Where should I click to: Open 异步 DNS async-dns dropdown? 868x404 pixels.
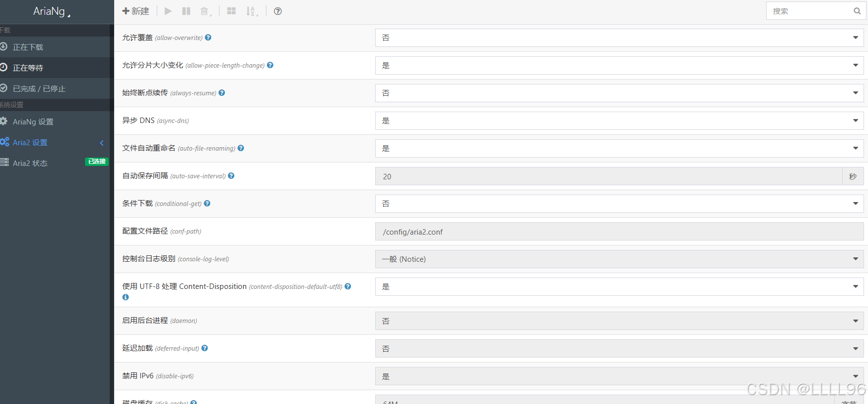coord(619,121)
